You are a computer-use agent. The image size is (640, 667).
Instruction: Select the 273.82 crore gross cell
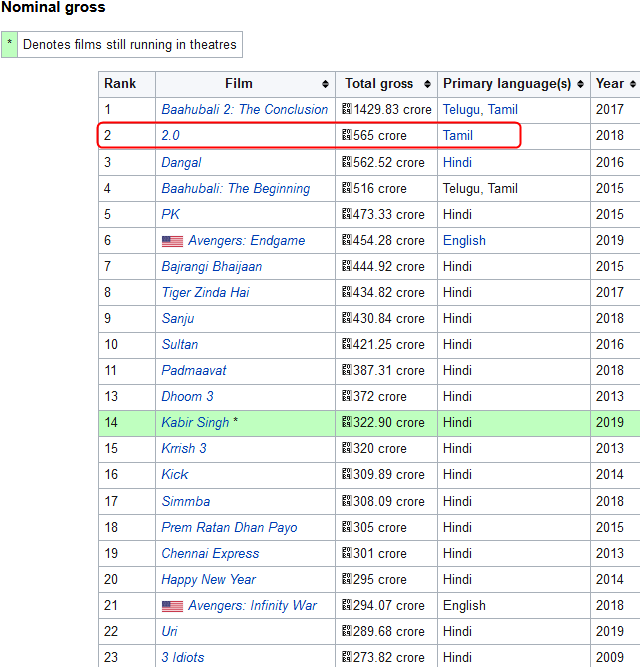pyautogui.click(x=386, y=657)
